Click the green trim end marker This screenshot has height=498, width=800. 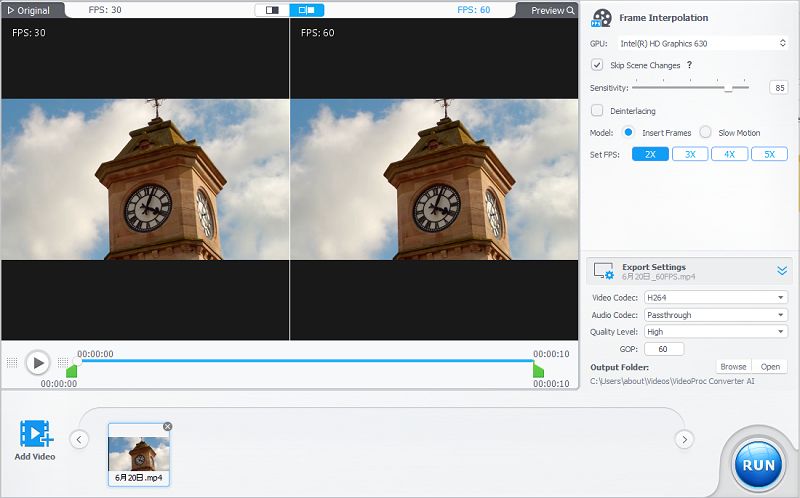click(x=538, y=369)
